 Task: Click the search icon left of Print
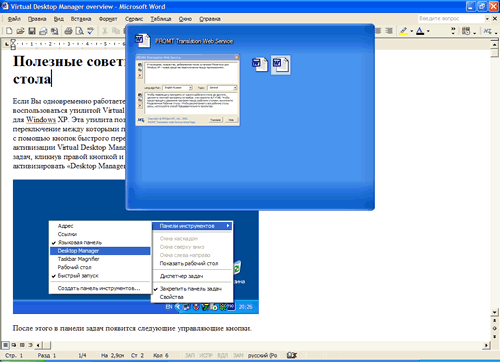[54, 31]
